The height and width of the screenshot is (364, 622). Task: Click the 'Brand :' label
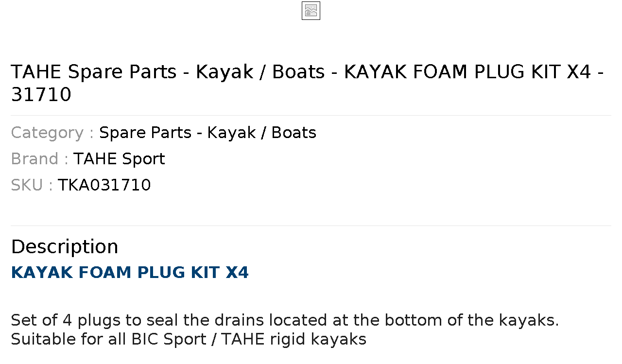40,159
